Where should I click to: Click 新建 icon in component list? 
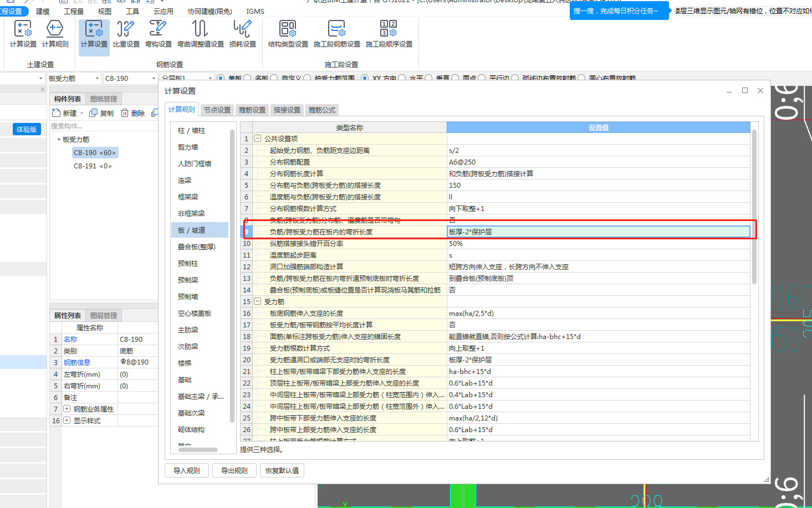pyautogui.click(x=57, y=113)
